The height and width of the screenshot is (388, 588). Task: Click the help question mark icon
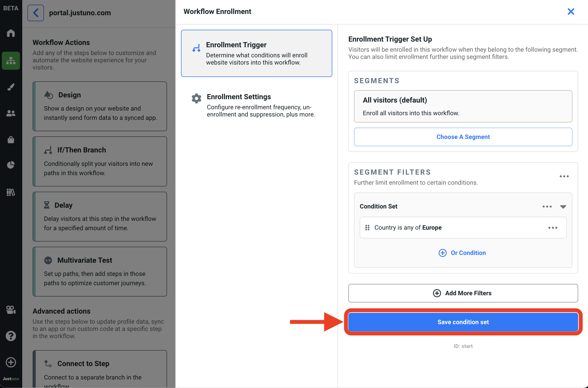[x=11, y=336]
